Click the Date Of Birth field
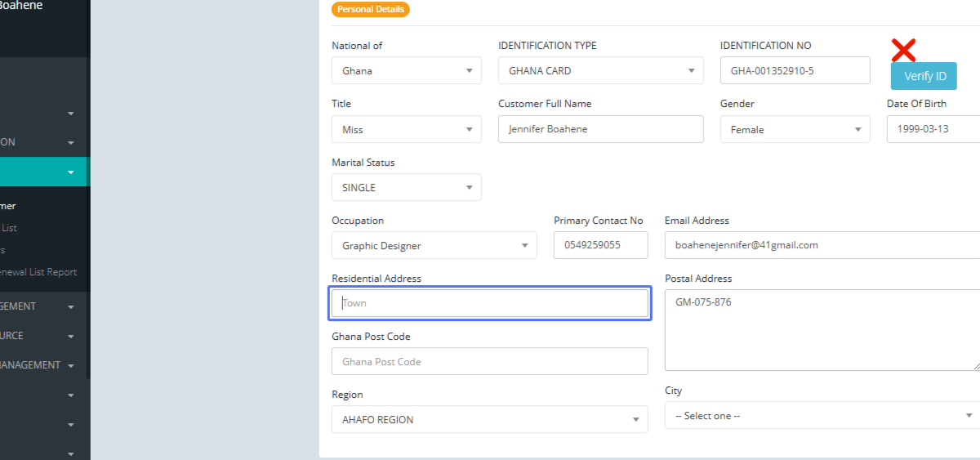Image resolution: width=980 pixels, height=460 pixels. 933,130
